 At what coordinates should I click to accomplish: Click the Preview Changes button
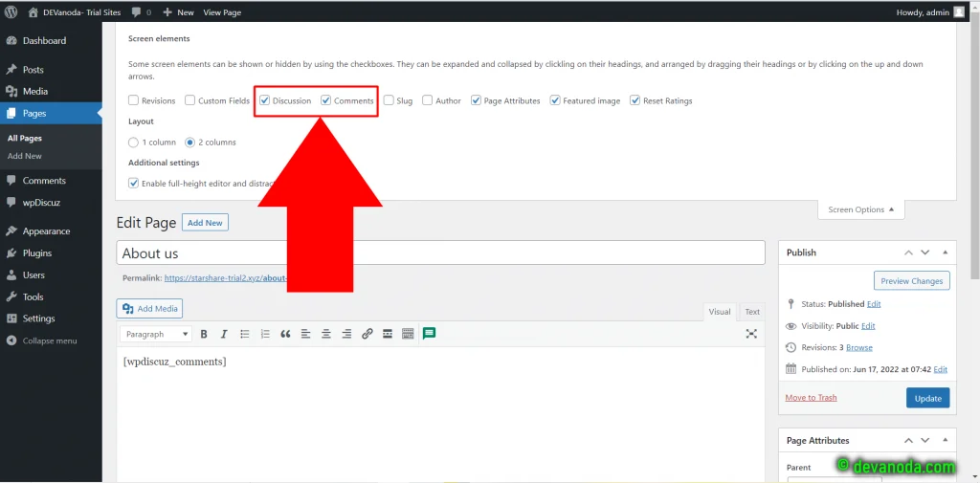912,280
